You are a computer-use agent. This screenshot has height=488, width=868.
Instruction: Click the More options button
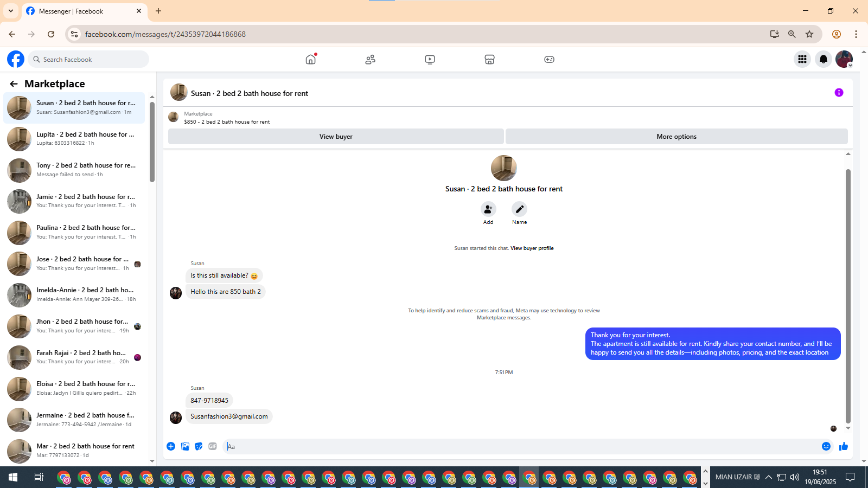[x=676, y=137]
